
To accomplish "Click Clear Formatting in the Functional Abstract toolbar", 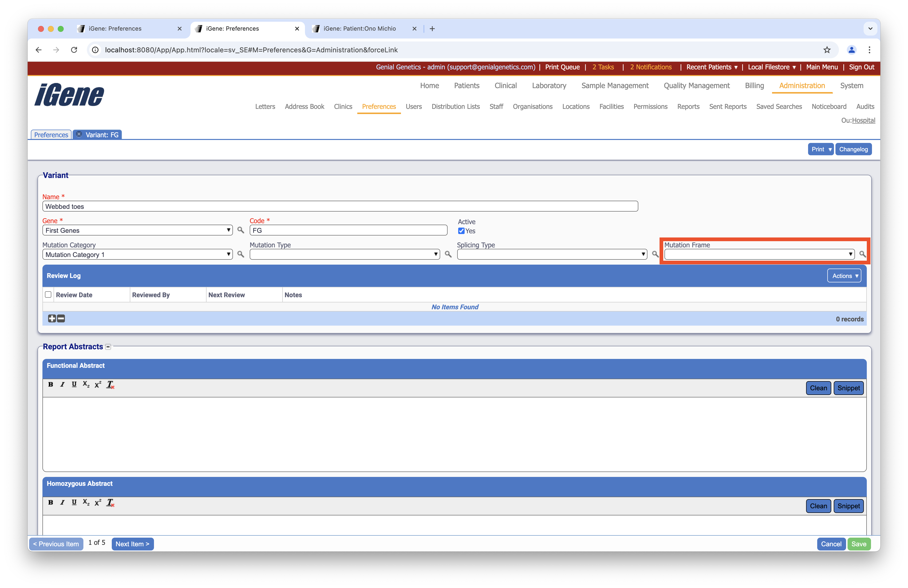I will [x=110, y=385].
